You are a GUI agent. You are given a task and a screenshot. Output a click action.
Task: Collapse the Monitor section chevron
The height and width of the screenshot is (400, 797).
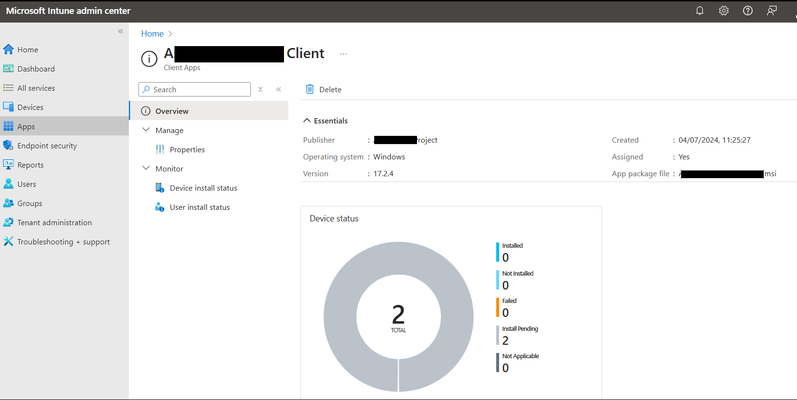(146, 168)
